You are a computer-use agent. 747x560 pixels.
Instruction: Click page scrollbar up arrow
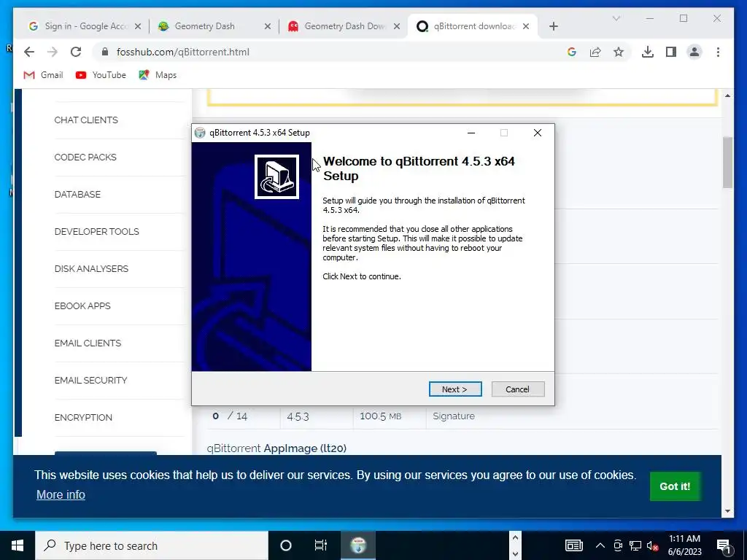[x=727, y=96]
